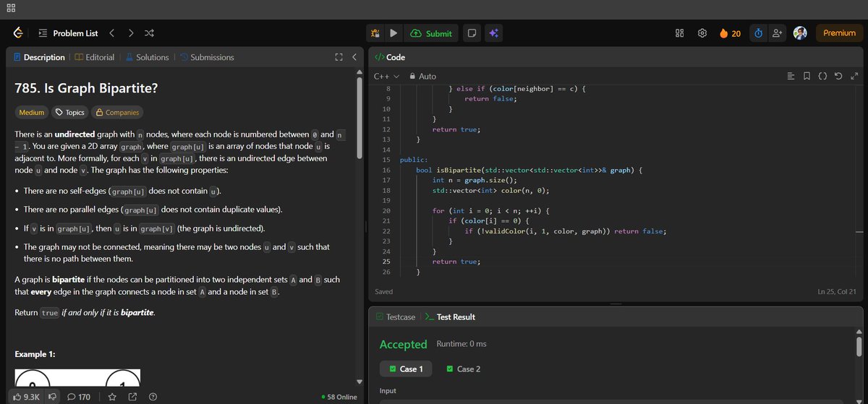The height and width of the screenshot is (404, 868).
Task: Click the LeetCode logo icon
Action: (18, 33)
